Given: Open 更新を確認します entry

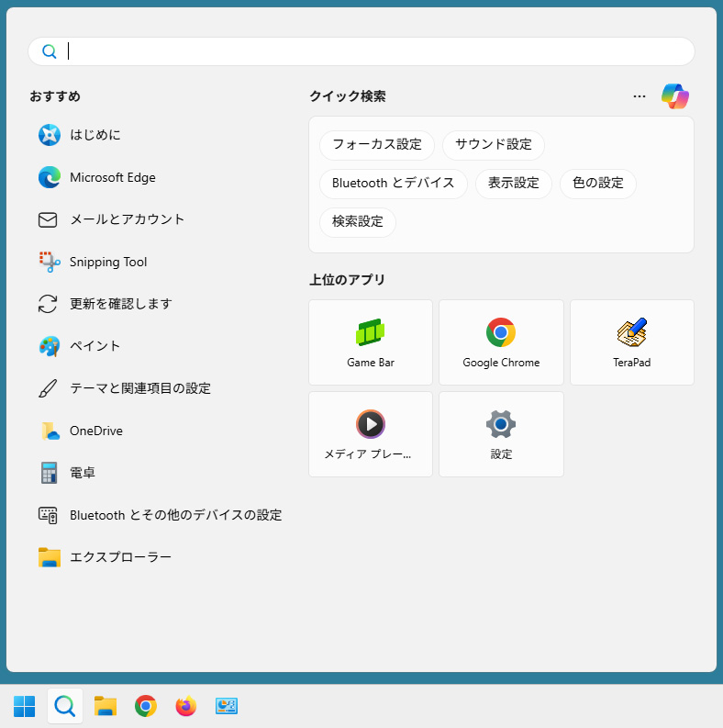Looking at the screenshot, I should [x=121, y=304].
